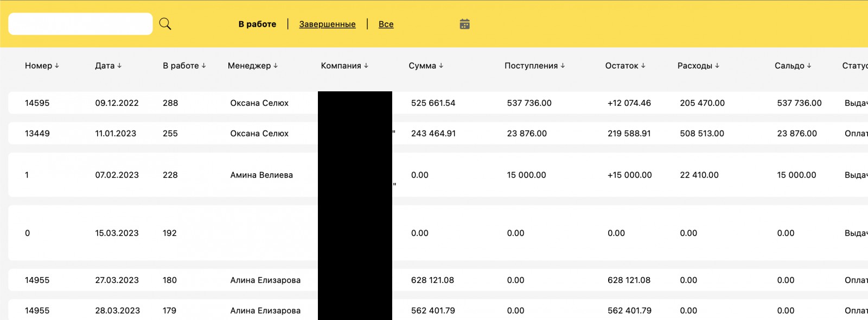Image resolution: width=868 pixels, height=320 pixels.
Task: Click receipts value 23 876.00 in Поступления column
Action: (x=527, y=133)
